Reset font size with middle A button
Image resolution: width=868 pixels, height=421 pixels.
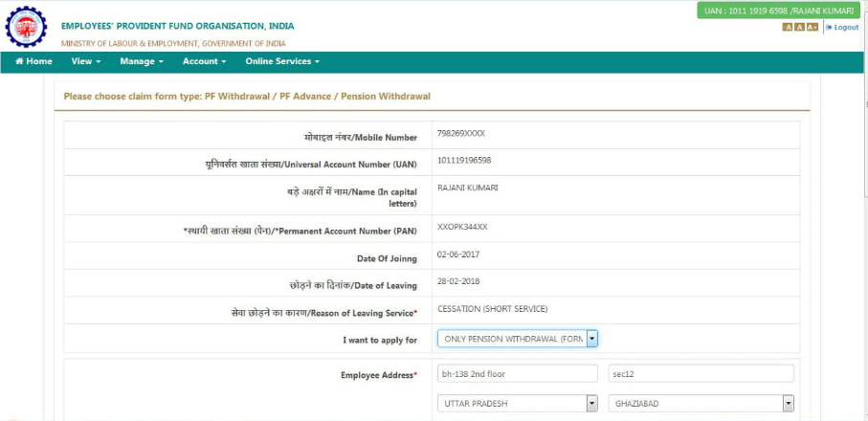click(x=799, y=27)
